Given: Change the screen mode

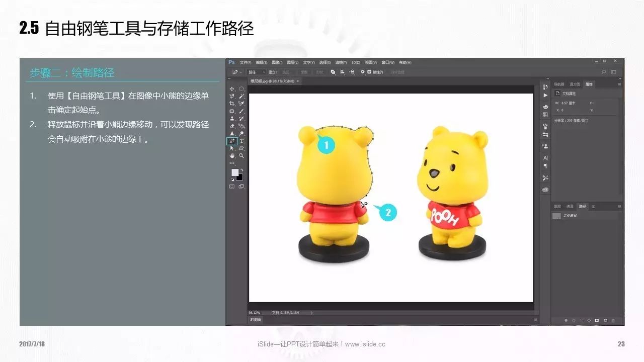Looking at the screenshot, I should (x=242, y=187).
